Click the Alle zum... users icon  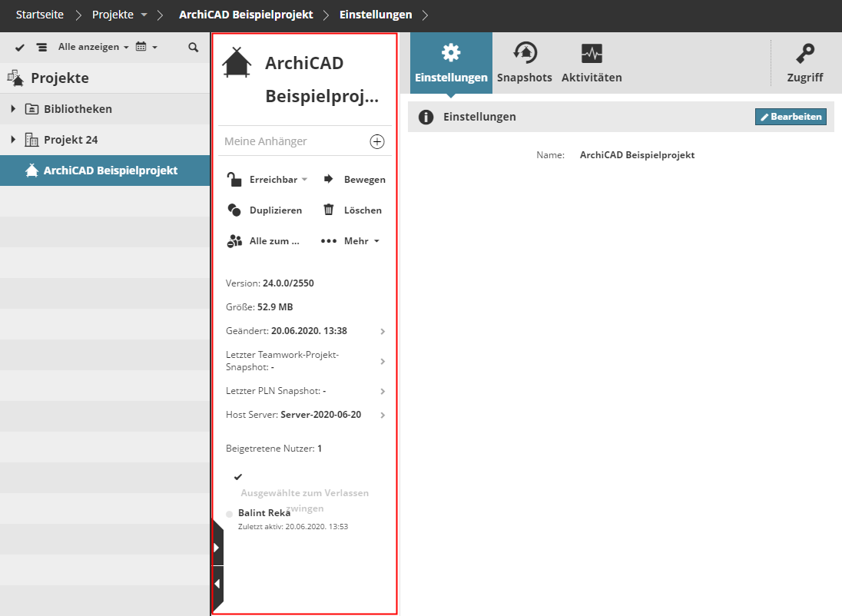(x=234, y=241)
